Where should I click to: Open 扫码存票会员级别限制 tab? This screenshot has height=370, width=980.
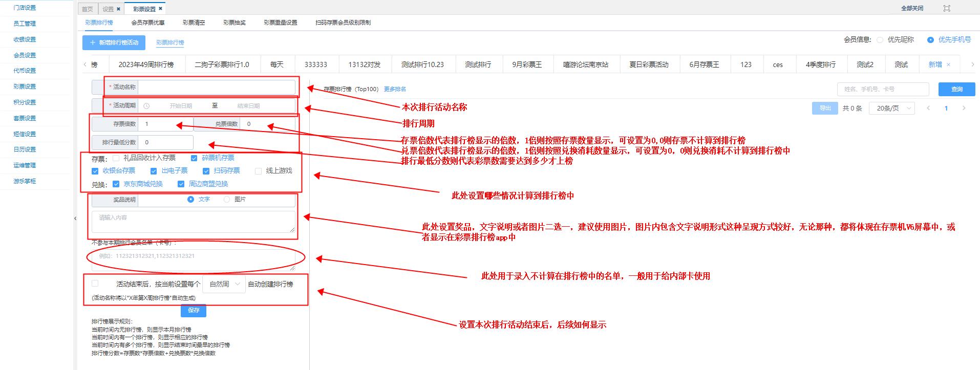pyautogui.click(x=343, y=23)
